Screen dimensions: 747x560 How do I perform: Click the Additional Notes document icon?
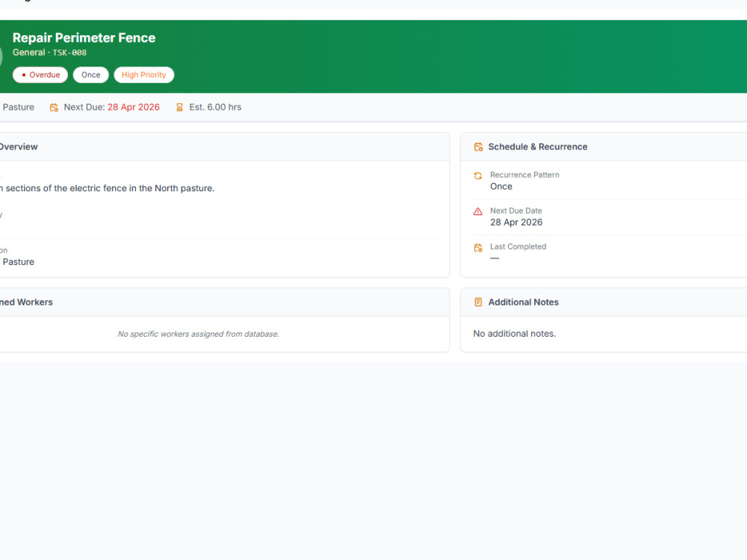click(478, 302)
